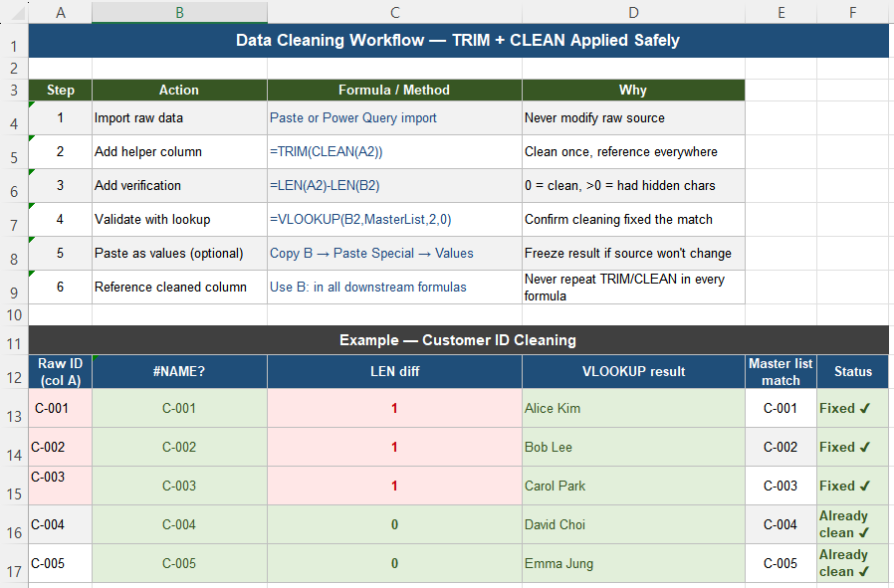The width and height of the screenshot is (894, 588).
Task: Select the step number '1' cell
Action: pos(61,118)
